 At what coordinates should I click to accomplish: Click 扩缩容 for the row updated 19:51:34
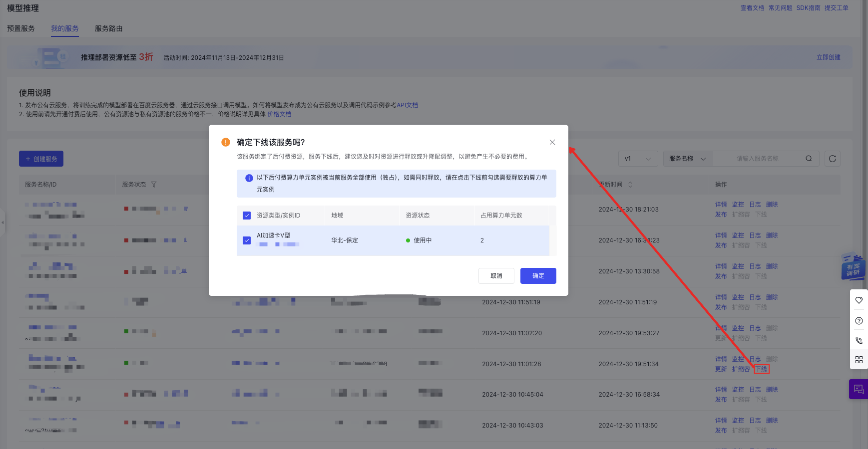coord(741,369)
